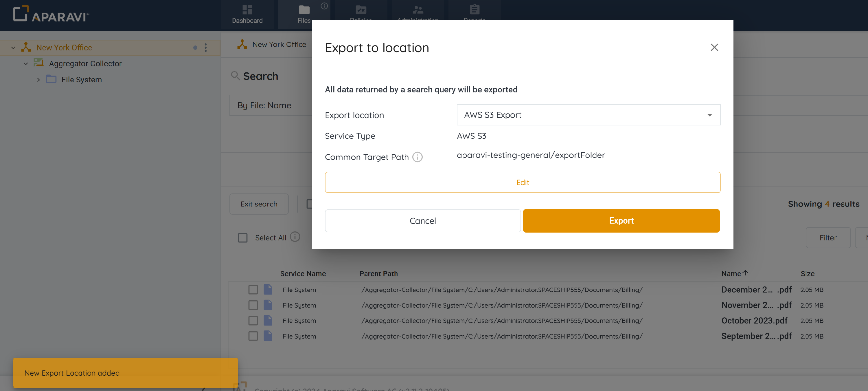Expand the File System tree node
Screen dimensions: 868x391
38,80
